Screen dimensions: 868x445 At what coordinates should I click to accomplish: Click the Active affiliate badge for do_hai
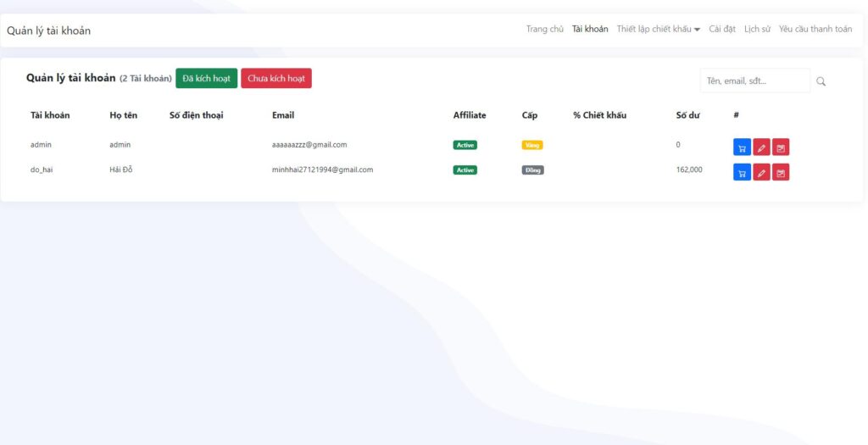click(x=465, y=170)
